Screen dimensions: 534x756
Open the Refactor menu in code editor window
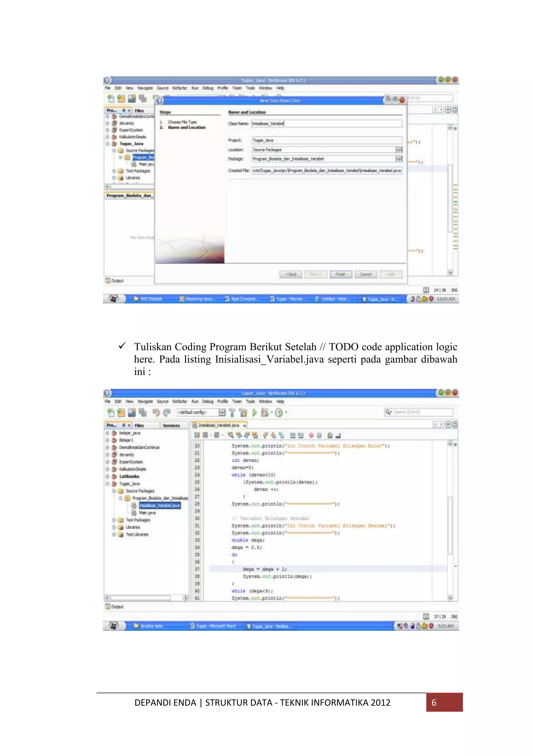pos(180,401)
